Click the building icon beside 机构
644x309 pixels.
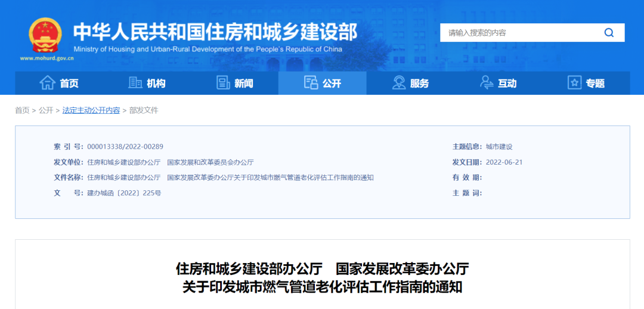pyautogui.click(x=135, y=82)
